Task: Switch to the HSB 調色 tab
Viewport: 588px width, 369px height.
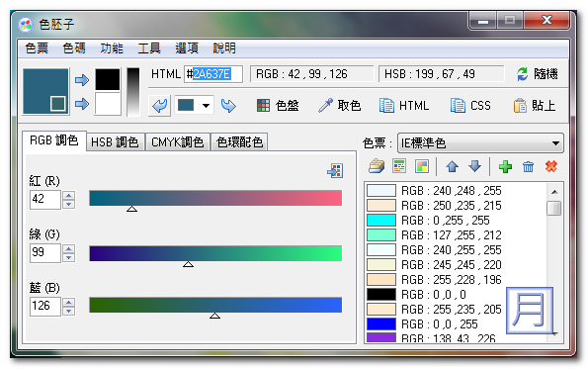Action: [115, 142]
